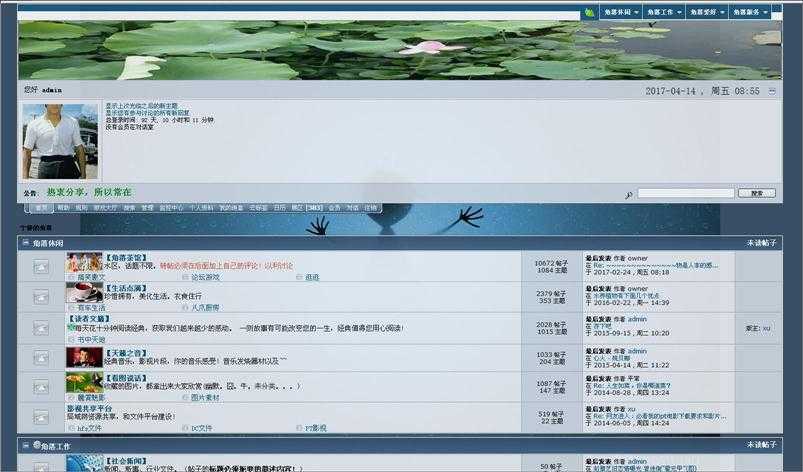This screenshot has width=803, height=472.
Task: Click into the search text field
Action: 686,193
